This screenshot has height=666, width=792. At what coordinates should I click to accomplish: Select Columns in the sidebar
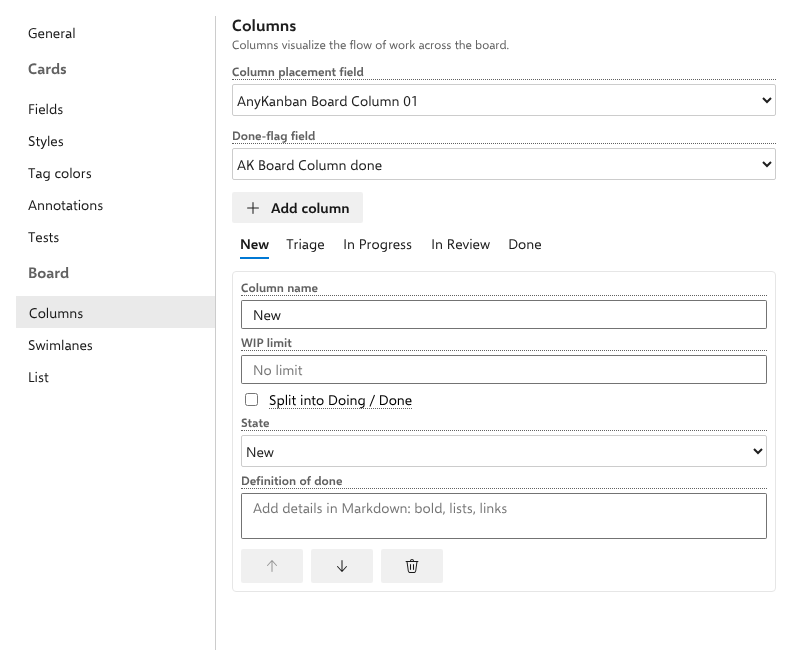(115, 313)
